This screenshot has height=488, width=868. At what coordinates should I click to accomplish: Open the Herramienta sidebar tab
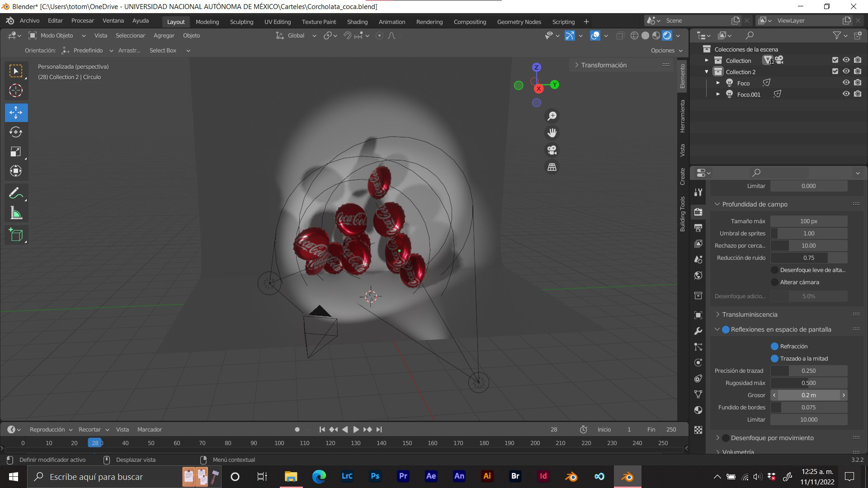(x=682, y=116)
